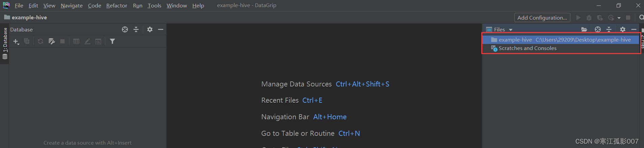Open Data Source Properties wrench icon
The height and width of the screenshot is (148, 644).
click(x=51, y=41)
